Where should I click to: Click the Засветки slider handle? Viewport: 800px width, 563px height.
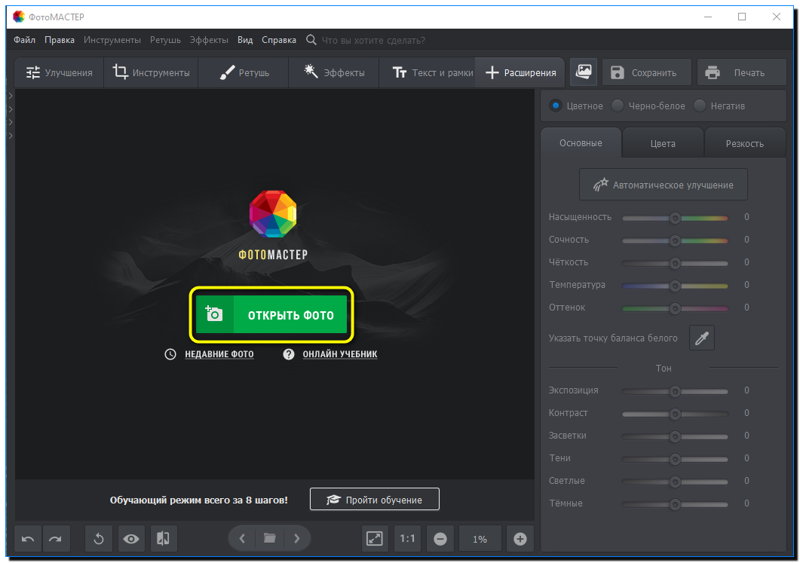[x=675, y=436]
